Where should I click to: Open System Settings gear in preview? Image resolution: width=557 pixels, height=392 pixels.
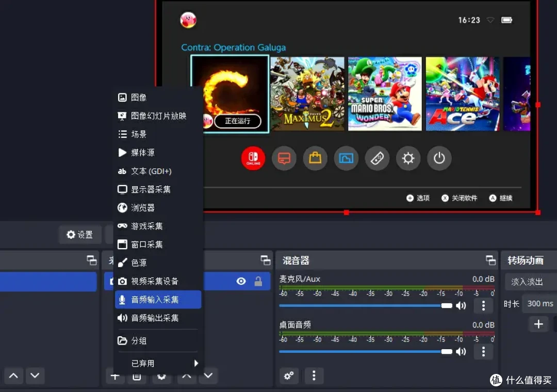coord(408,158)
